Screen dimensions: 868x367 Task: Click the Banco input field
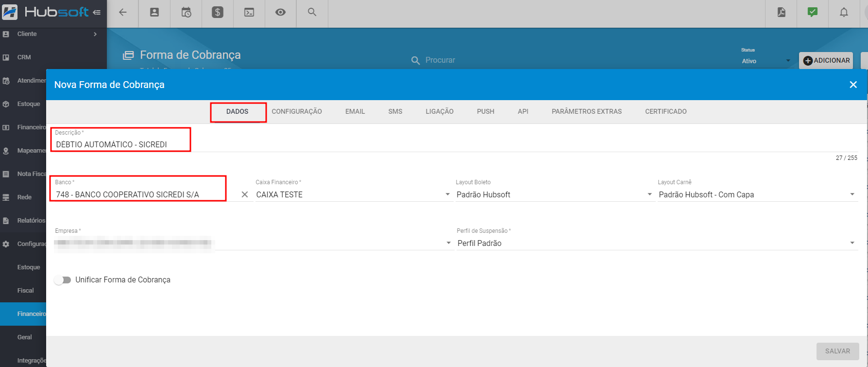146,194
